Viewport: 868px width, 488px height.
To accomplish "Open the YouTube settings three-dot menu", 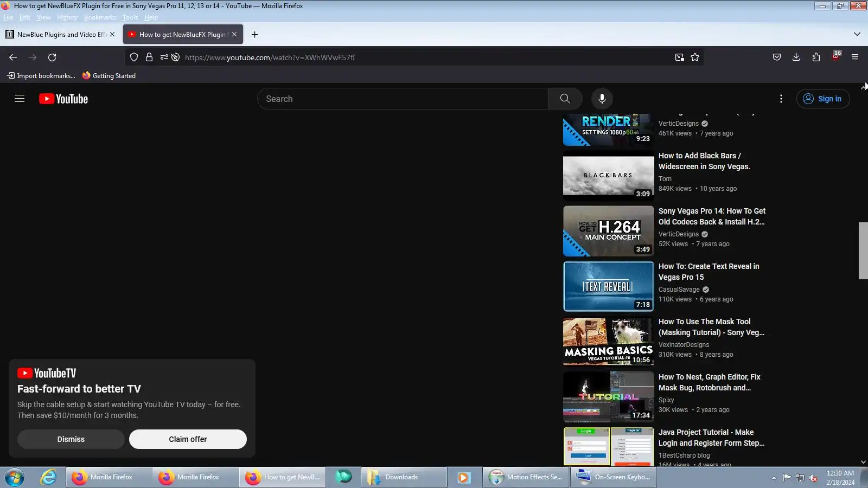I will [781, 99].
